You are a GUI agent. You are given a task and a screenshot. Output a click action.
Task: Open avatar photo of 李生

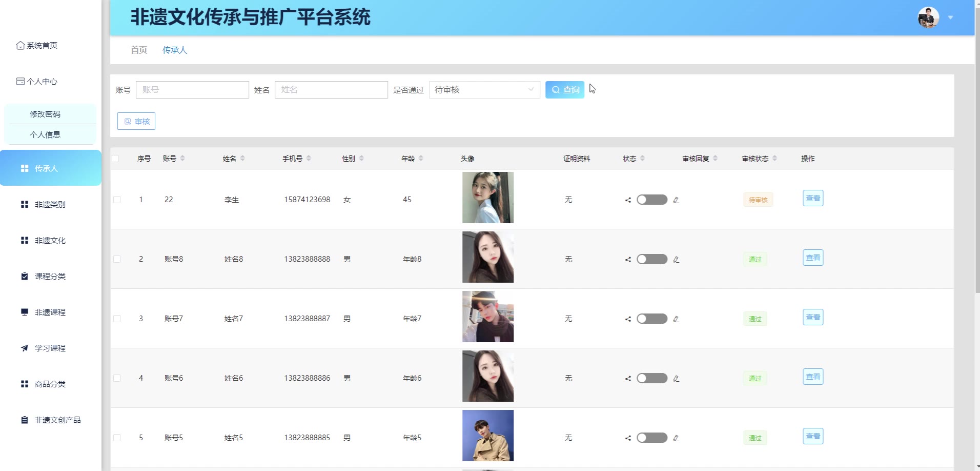coord(488,198)
